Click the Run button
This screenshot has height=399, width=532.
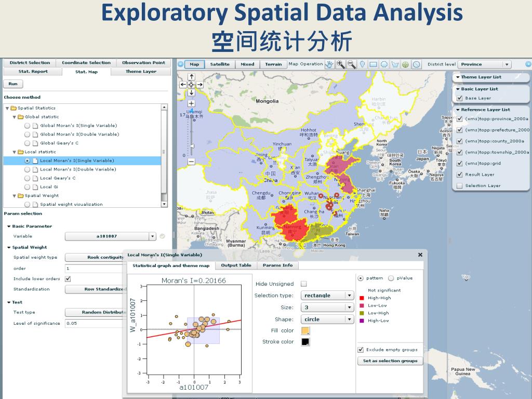pyautogui.click(x=13, y=84)
